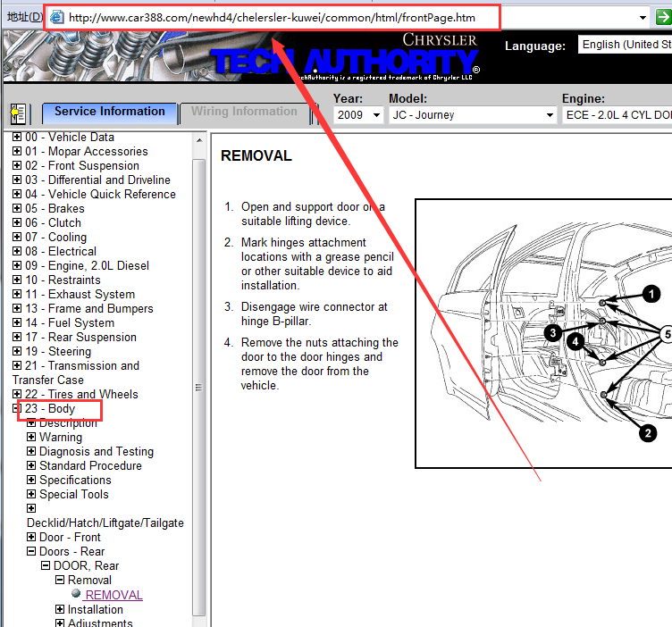The height and width of the screenshot is (627, 672).
Task: Expand 11 - Exhaust System node
Action: pos(17,294)
